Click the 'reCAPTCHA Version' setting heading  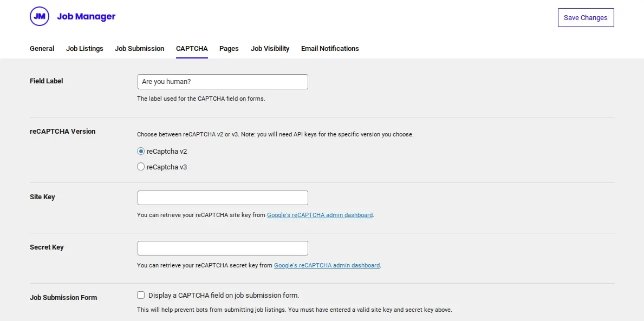[62, 132]
